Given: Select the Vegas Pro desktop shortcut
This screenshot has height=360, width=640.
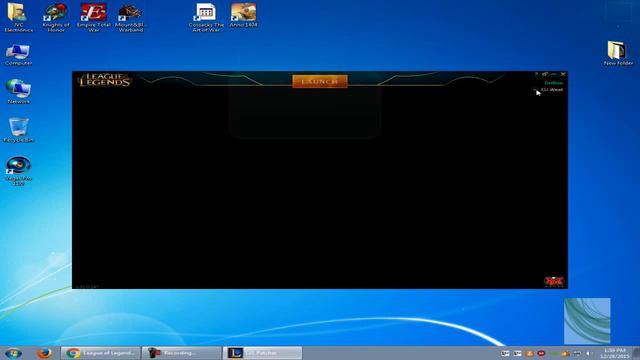Looking at the screenshot, I should [18, 171].
